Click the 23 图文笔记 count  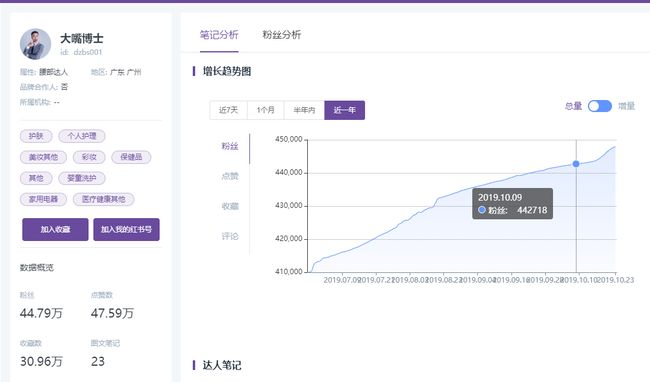98,362
